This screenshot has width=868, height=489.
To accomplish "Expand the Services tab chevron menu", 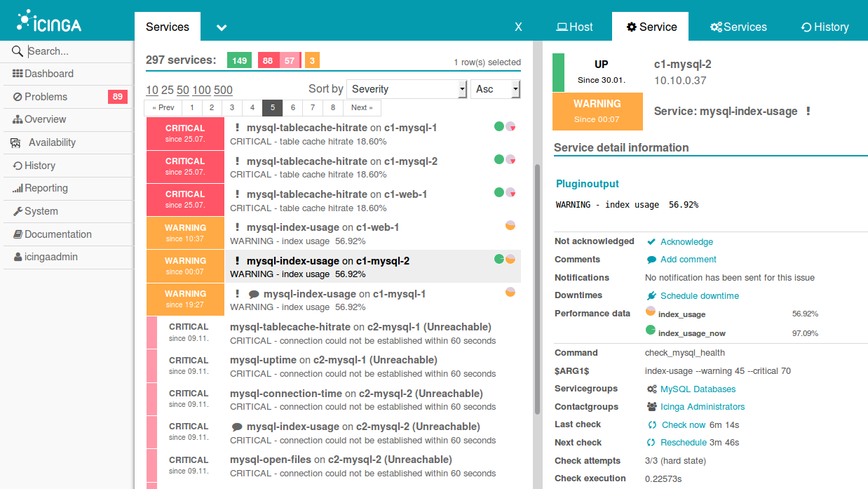I will pos(222,27).
